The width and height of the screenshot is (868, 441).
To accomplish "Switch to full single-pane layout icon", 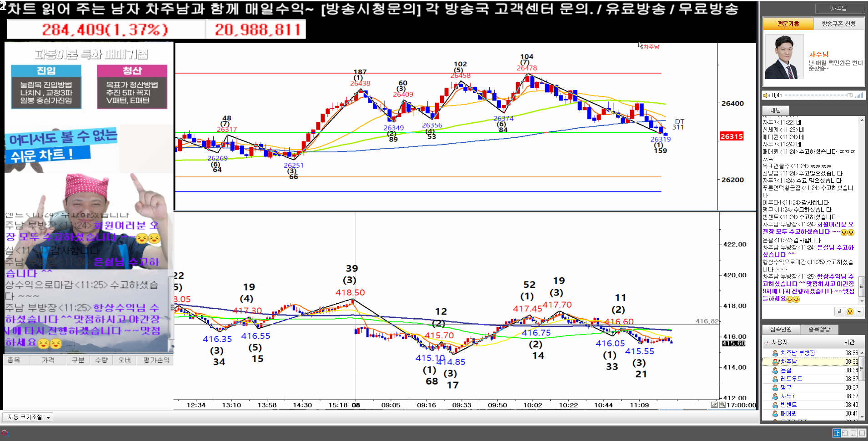I will (862, 433).
